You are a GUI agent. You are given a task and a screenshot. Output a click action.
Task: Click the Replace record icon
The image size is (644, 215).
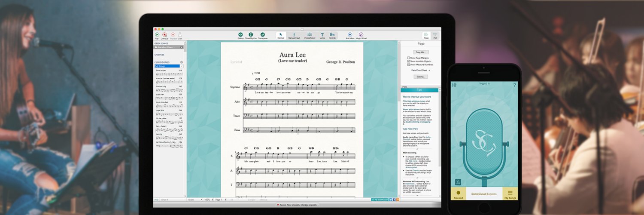click(x=173, y=35)
